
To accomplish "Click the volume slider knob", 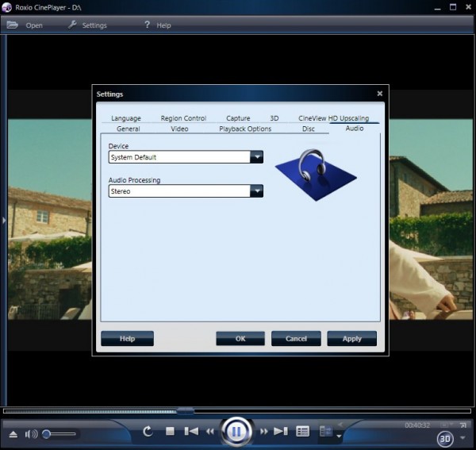I will pos(46,434).
